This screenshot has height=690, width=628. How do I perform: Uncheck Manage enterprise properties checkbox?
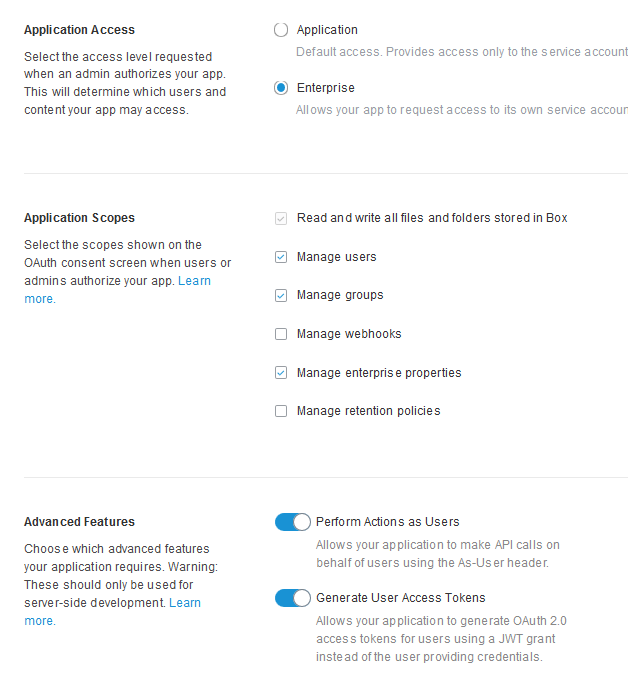pos(281,373)
